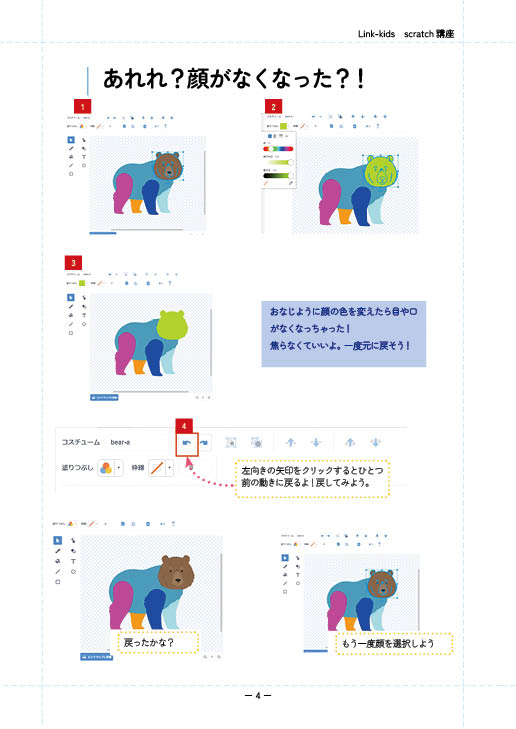Screen dimensions: 516x729
Task: Click the Group icon in the bear-a costume toolbar
Action: pyautogui.click(x=231, y=443)
